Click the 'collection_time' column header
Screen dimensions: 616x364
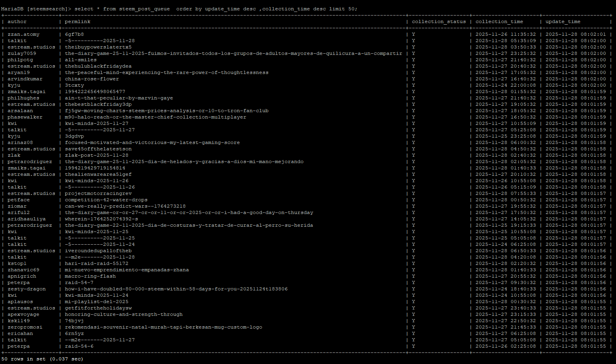click(x=499, y=21)
